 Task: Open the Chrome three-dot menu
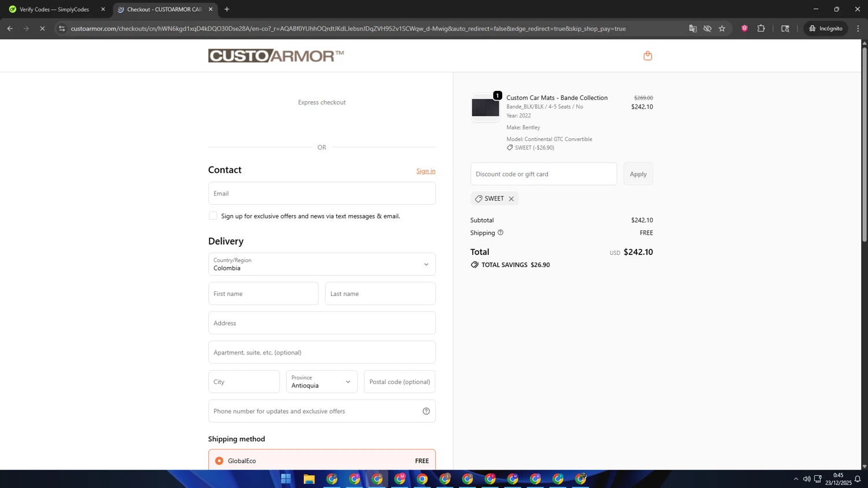pyautogui.click(x=858, y=28)
